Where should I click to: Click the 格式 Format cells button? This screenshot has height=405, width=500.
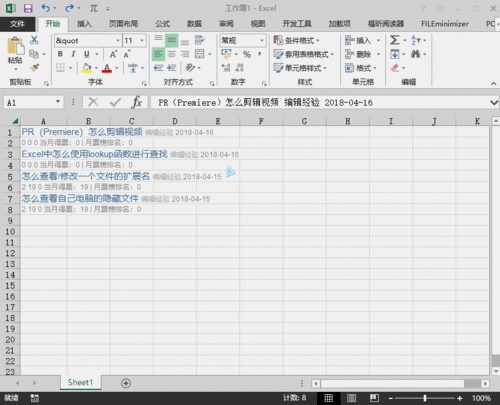[x=361, y=68]
